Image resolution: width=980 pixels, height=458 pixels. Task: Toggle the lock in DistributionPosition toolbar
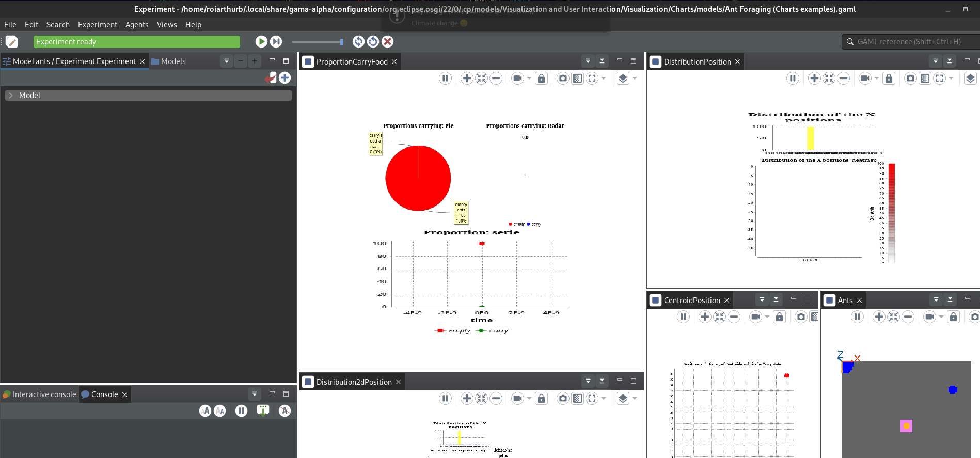point(889,78)
